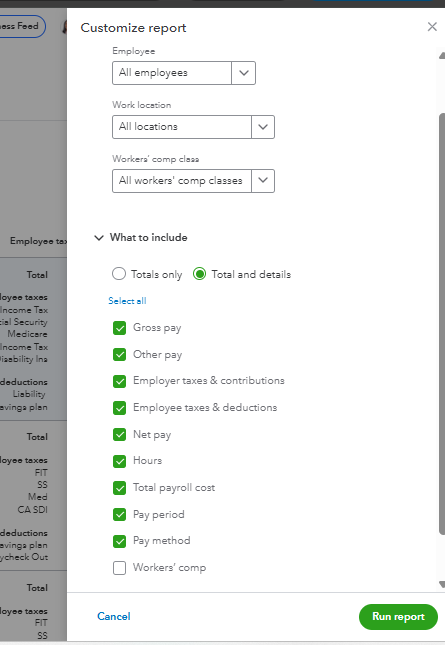
Task: Uncheck the Gross pay checkbox
Action: click(119, 328)
